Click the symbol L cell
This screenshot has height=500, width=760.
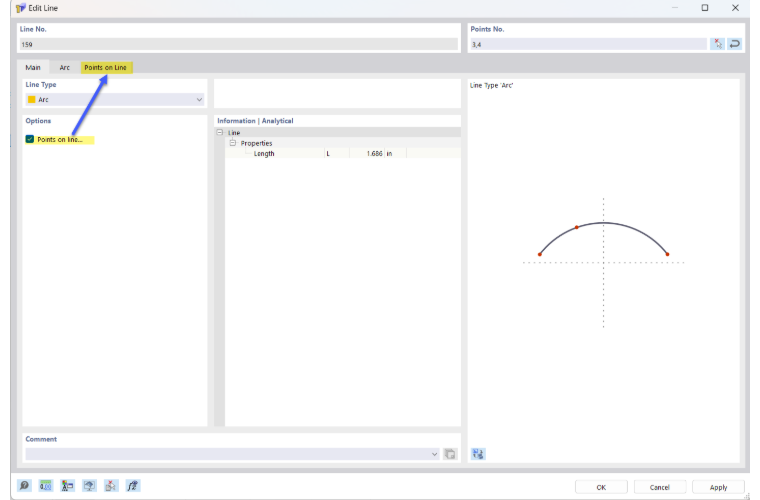point(336,154)
